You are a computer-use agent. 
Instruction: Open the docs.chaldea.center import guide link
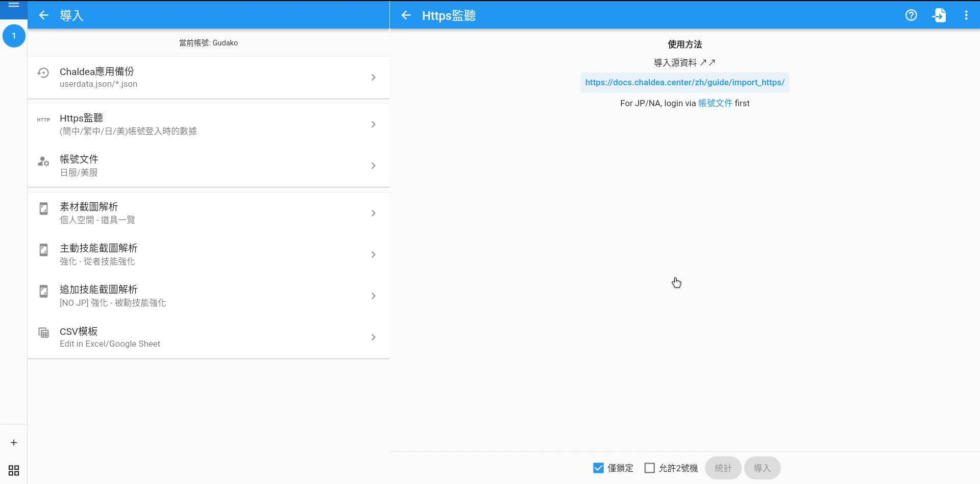[x=684, y=83]
